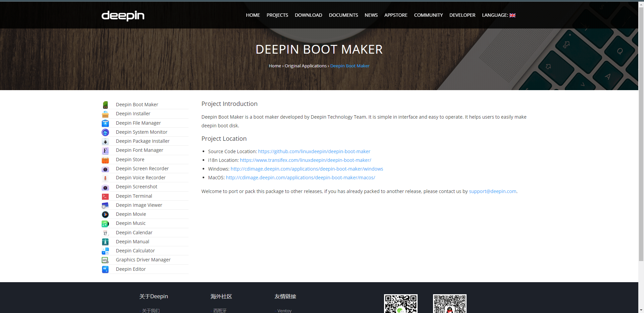Click the support@deepin.com email link
This screenshot has height=313, width=644.
(x=492, y=191)
